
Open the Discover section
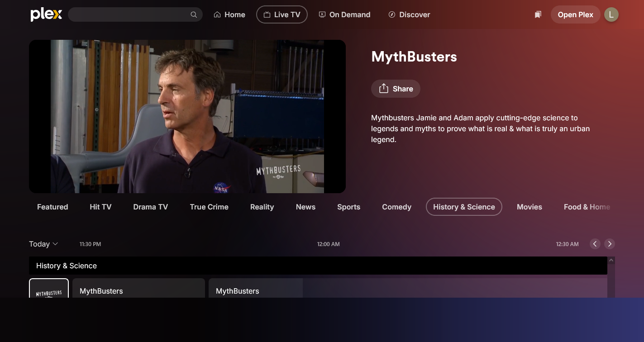point(409,14)
